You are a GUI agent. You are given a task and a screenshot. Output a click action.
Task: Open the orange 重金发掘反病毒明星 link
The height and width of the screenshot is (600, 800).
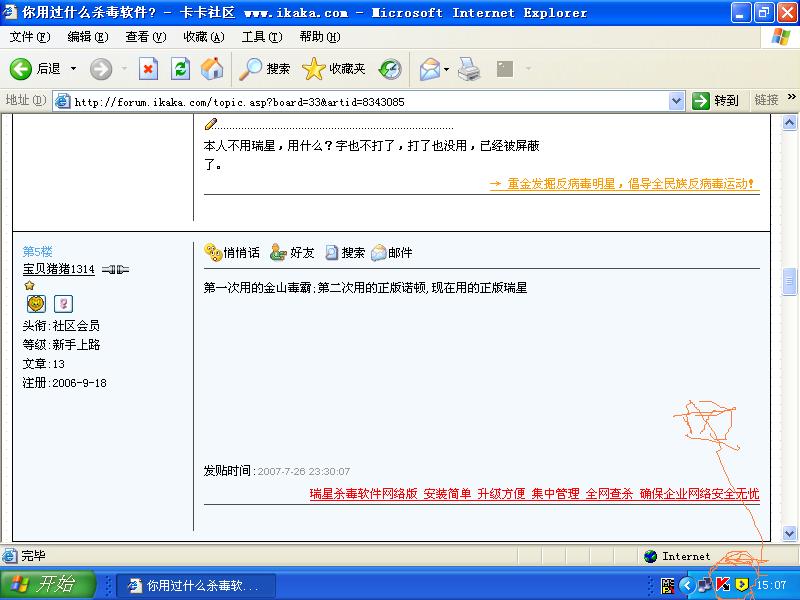[x=624, y=184]
